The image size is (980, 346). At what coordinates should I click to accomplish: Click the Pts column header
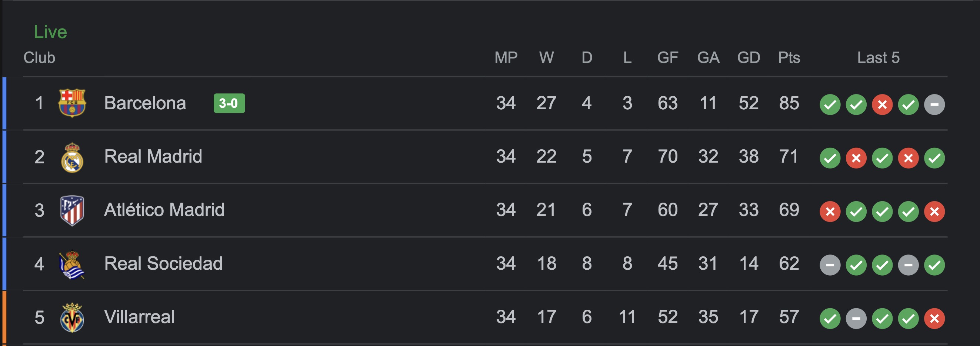[789, 57]
